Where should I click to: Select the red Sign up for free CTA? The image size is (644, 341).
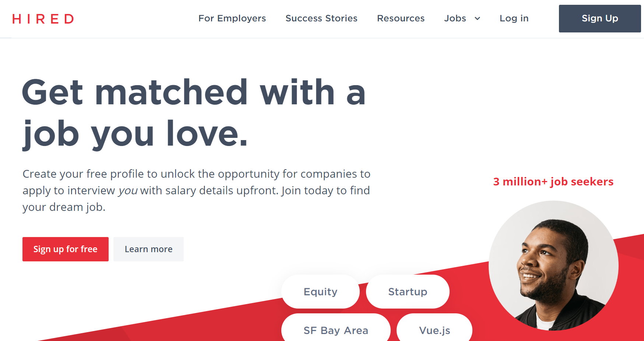65,249
